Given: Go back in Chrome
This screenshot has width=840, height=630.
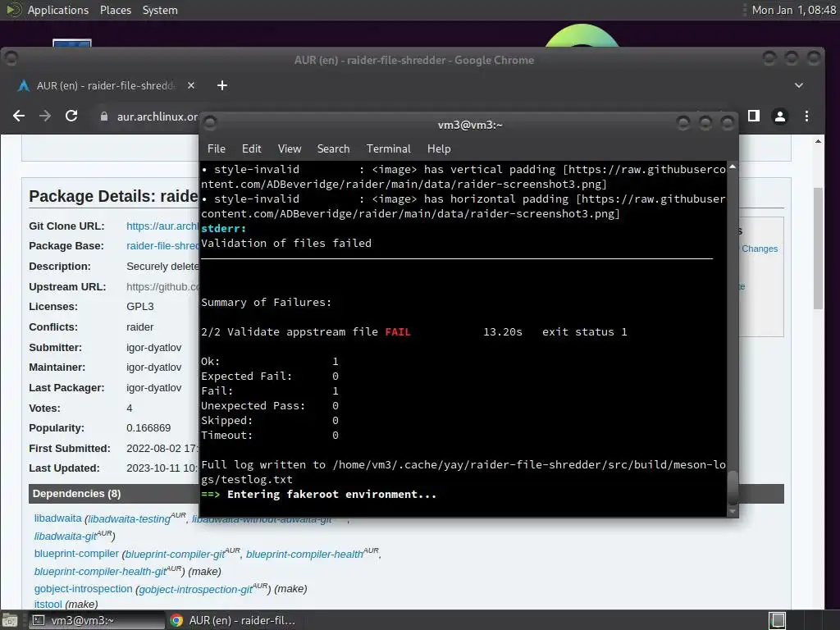Looking at the screenshot, I should point(19,116).
